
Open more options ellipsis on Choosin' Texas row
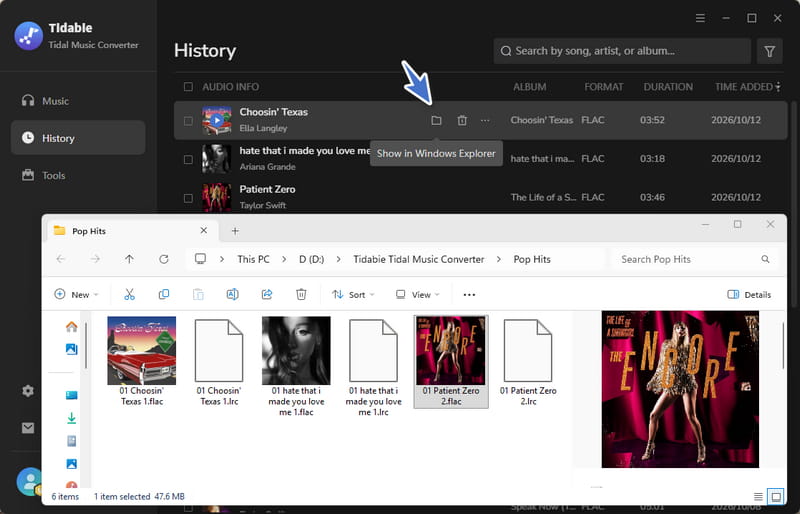pos(485,120)
